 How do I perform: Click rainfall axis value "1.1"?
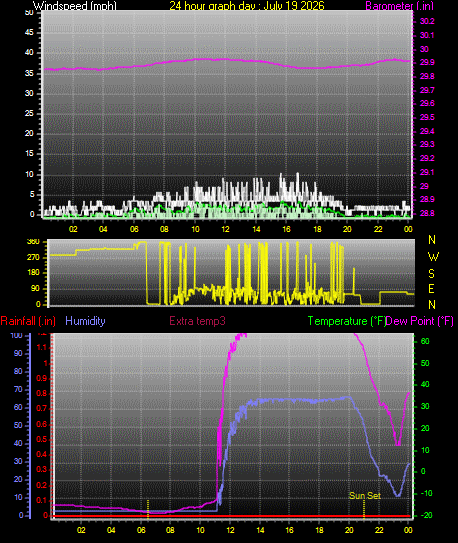[42, 347]
